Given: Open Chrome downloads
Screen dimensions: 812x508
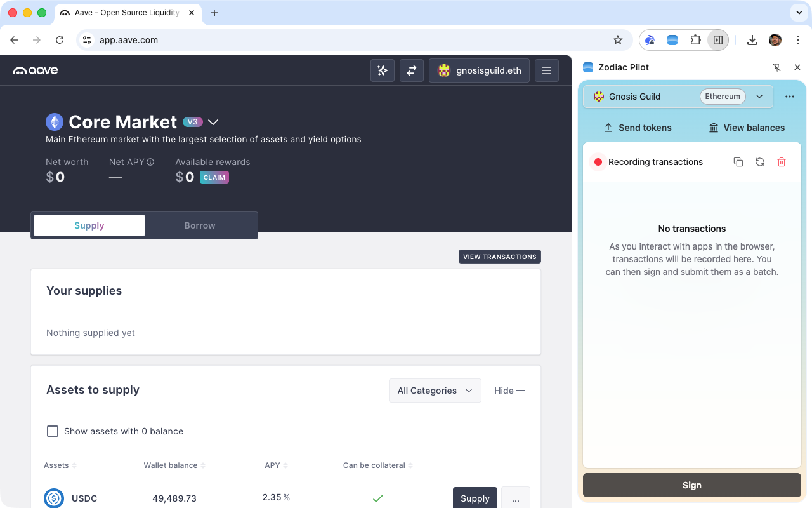Looking at the screenshot, I should (752, 40).
